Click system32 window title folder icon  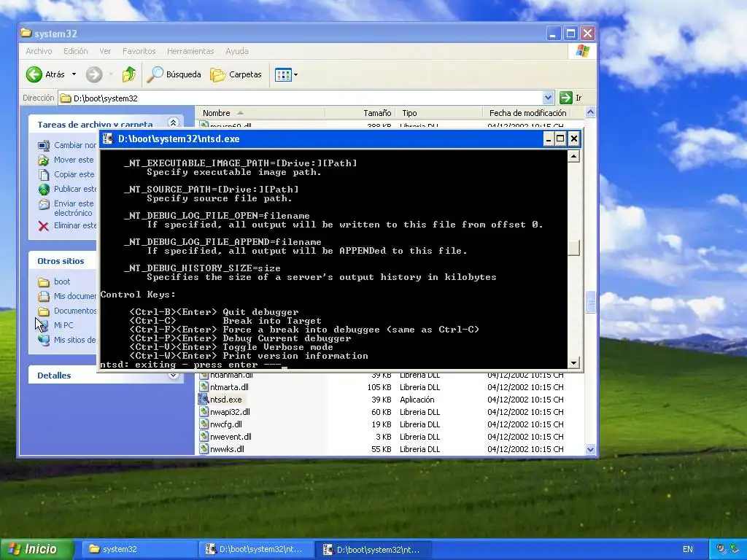coord(26,34)
